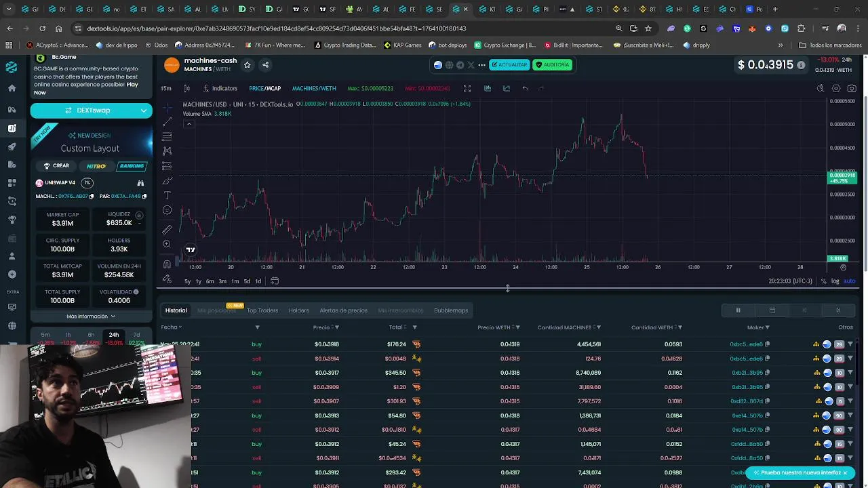Toggle MACHINES/WETH pair display
Viewport: 868px width, 488px height.
click(x=314, y=88)
